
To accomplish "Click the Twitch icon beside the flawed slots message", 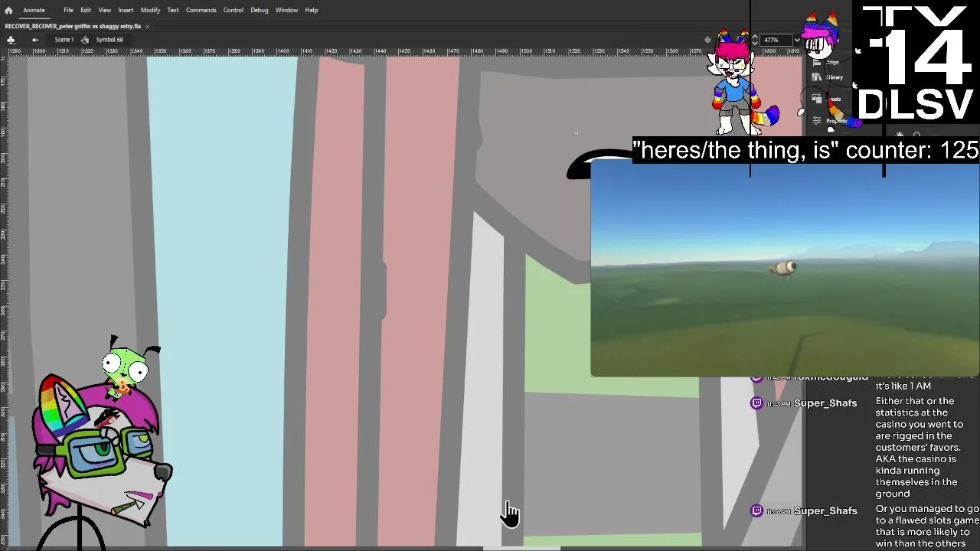I will (x=757, y=510).
